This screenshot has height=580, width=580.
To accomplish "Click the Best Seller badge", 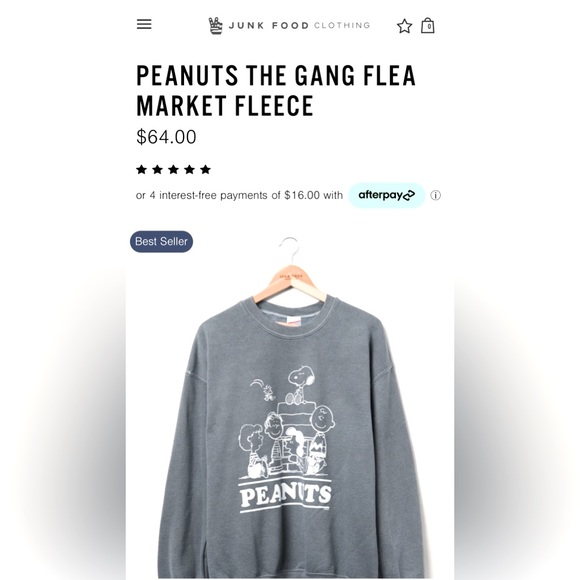I will coord(161,242).
